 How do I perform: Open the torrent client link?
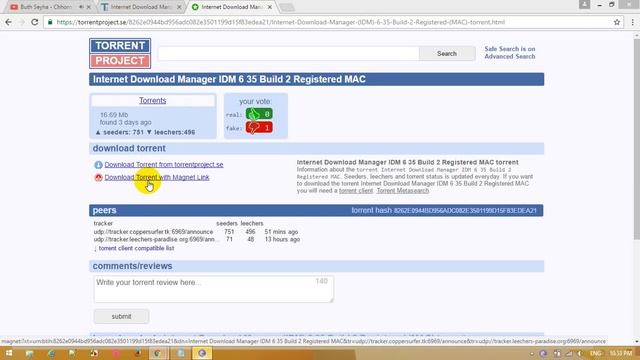pyautogui.click(x=356, y=191)
